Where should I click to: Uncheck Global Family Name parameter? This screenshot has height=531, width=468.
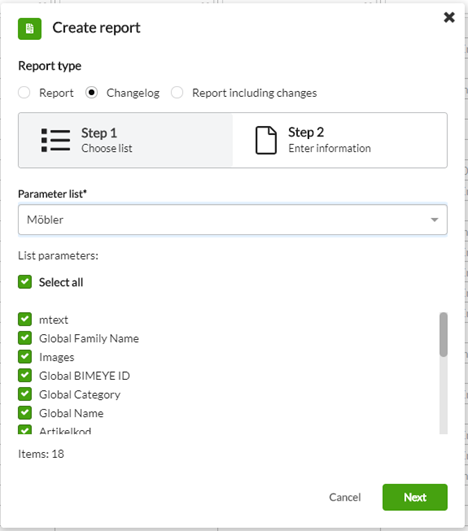[x=25, y=338]
